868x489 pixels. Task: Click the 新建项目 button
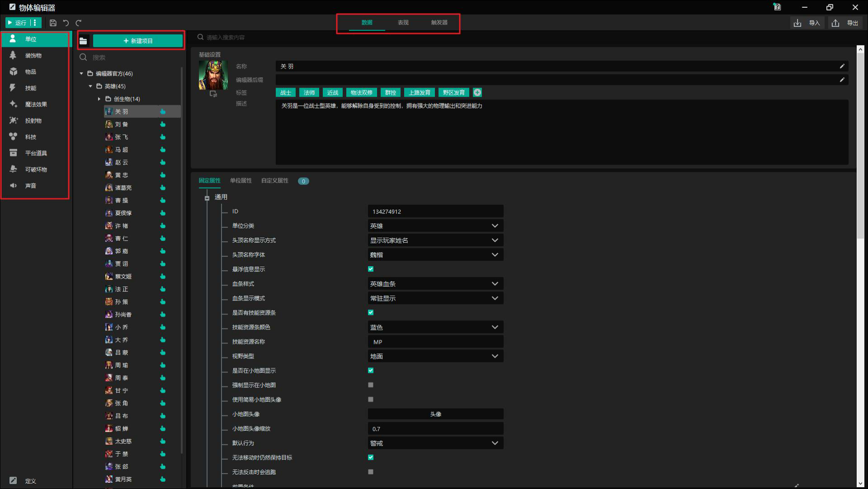pos(138,41)
